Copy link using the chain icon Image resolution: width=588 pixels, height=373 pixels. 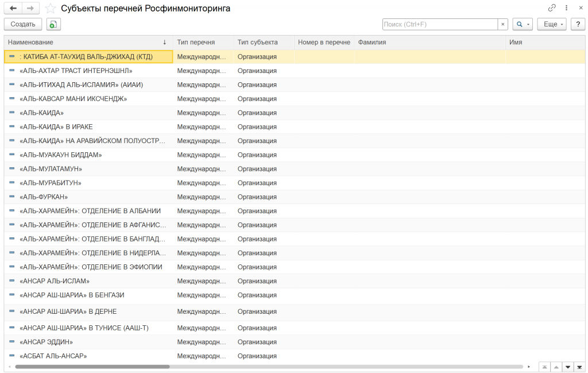[552, 8]
